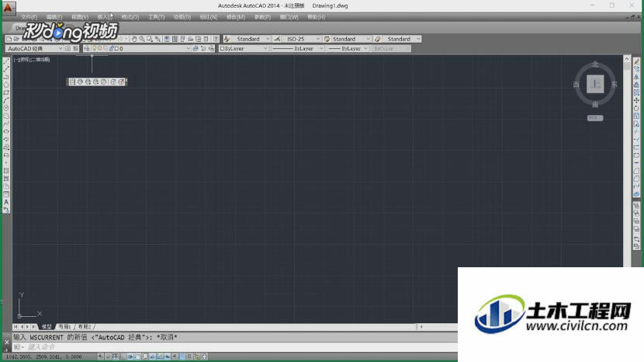Open the AutoCAD application menu button
Screen dimensions: 644x362
point(9,8)
